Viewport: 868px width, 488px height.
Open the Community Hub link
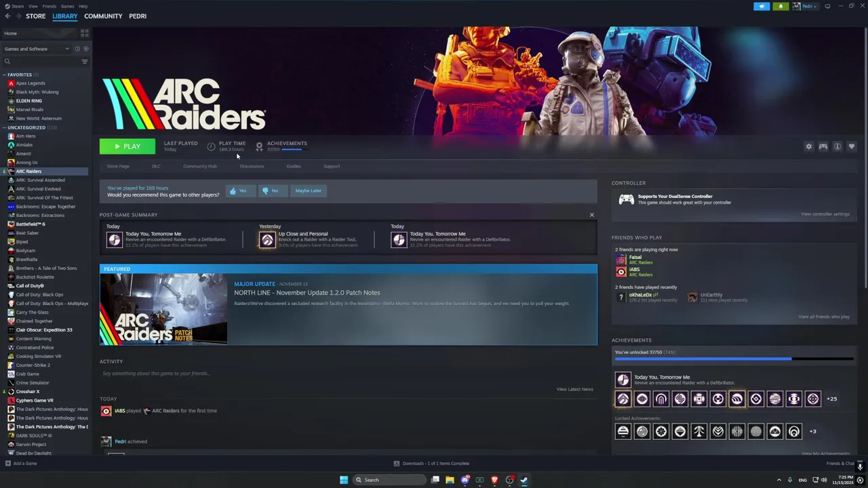(x=200, y=166)
